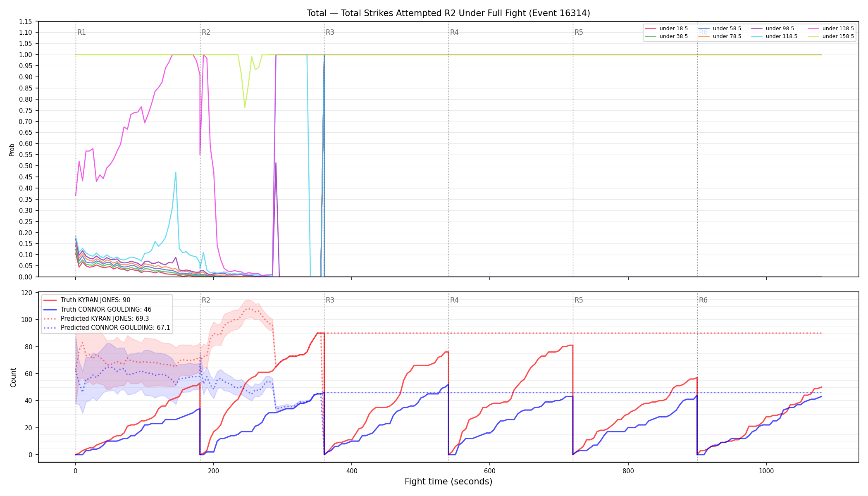This screenshot has height=496, width=868.
Task: Click the 60 tick on Count axis
Action: point(29,374)
